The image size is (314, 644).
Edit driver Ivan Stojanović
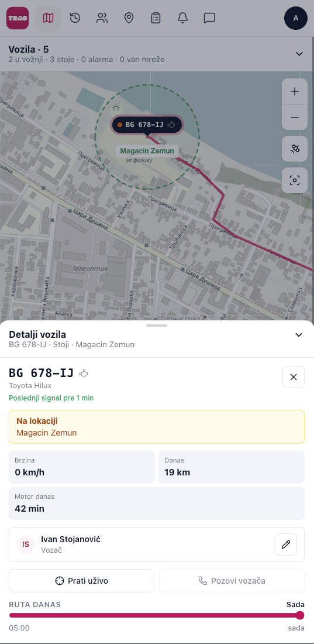[x=286, y=544]
